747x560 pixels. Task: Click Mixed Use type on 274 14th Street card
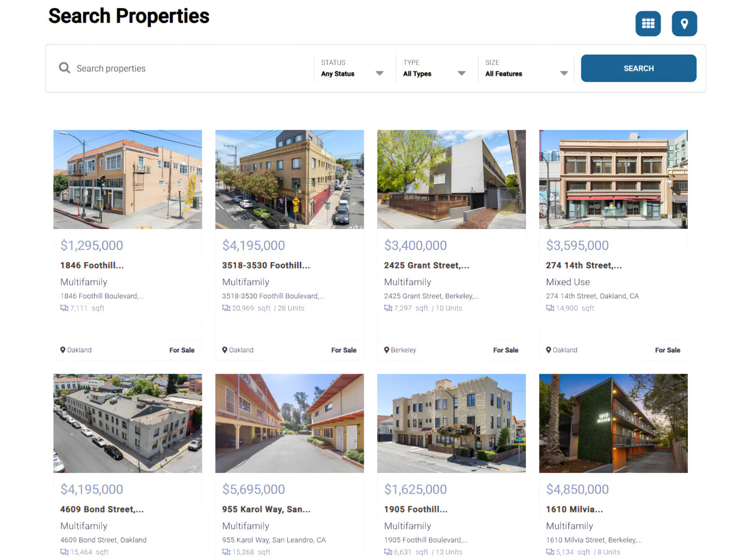tap(568, 282)
